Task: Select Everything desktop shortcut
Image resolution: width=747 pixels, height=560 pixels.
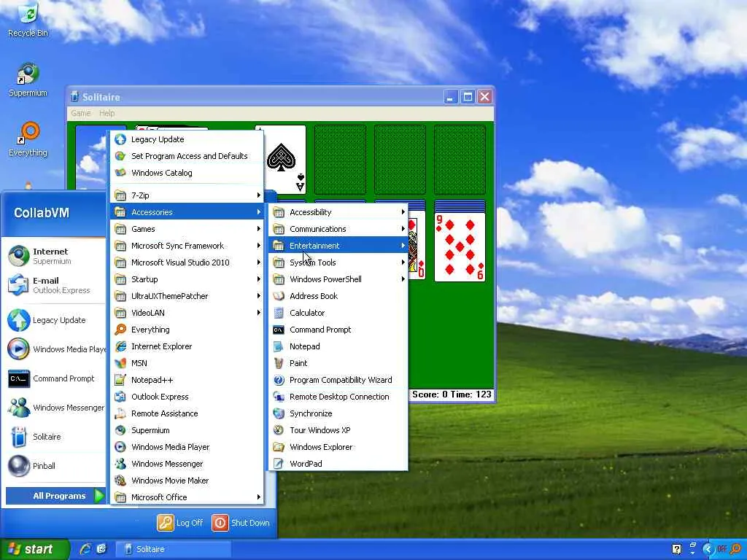Action: (x=28, y=139)
